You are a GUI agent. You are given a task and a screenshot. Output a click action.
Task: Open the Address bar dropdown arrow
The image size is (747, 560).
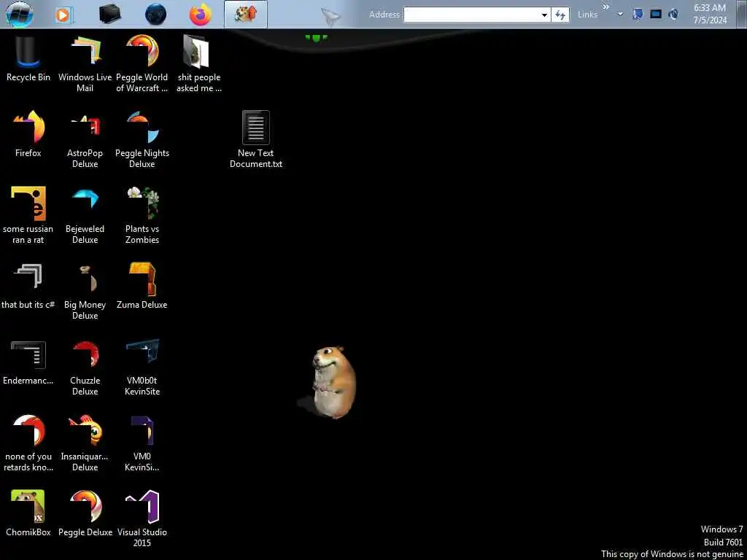pos(544,15)
